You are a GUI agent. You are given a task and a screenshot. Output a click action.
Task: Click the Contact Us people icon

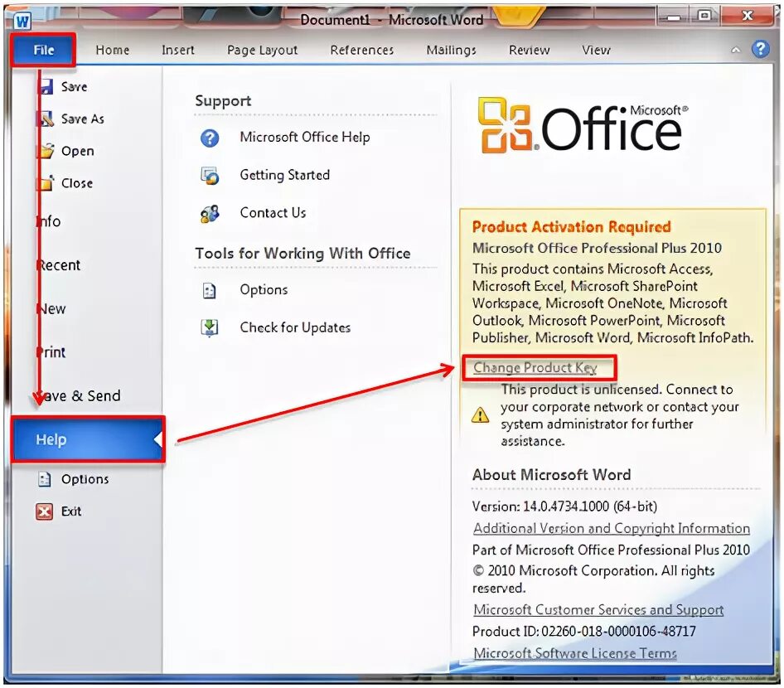click(210, 214)
